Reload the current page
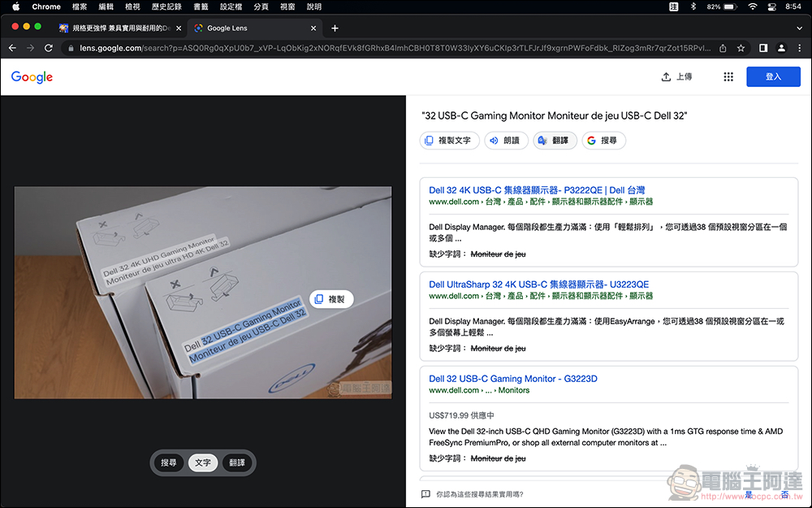The width and height of the screenshot is (812, 508). pos(49,48)
